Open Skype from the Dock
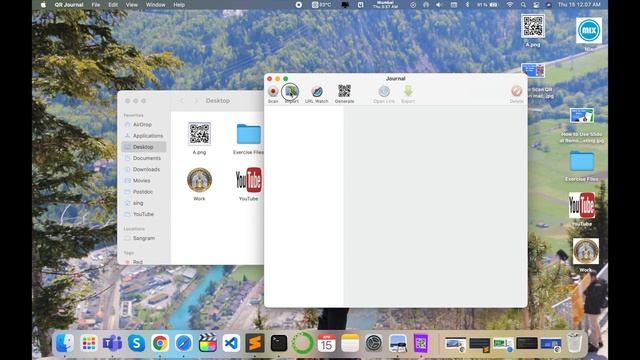The width and height of the screenshot is (640, 360). (x=136, y=343)
